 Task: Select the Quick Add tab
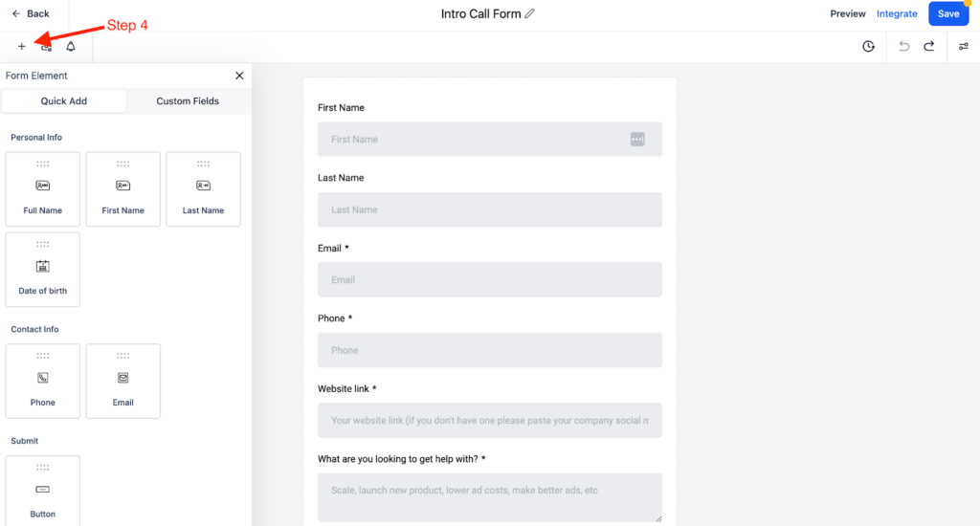(x=64, y=101)
